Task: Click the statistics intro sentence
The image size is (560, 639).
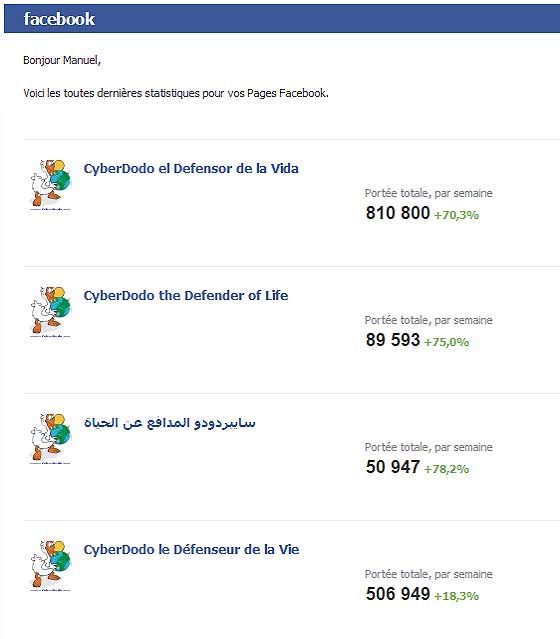Action: click(x=176, y=93)
